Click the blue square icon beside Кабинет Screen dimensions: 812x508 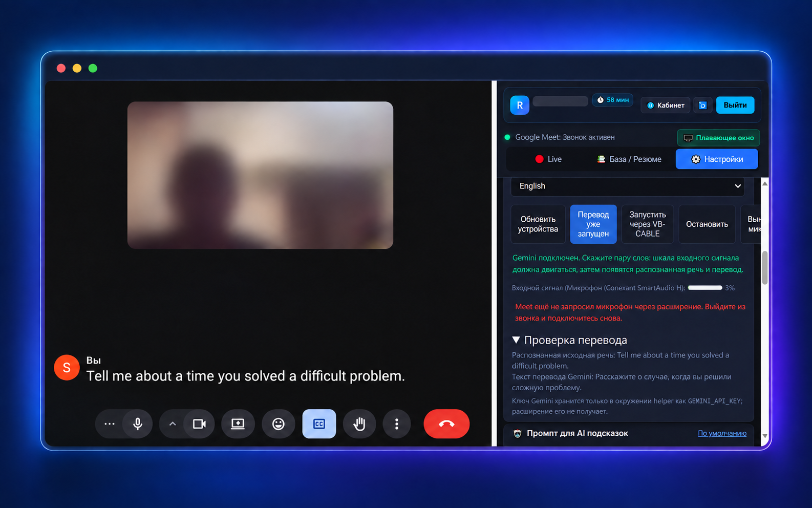tap(703, 105)
